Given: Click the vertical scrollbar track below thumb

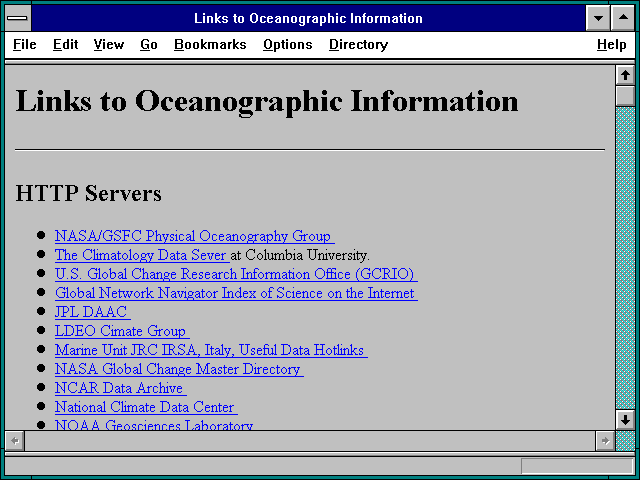Looking at the screenshot, I should [x=625, y=258].
